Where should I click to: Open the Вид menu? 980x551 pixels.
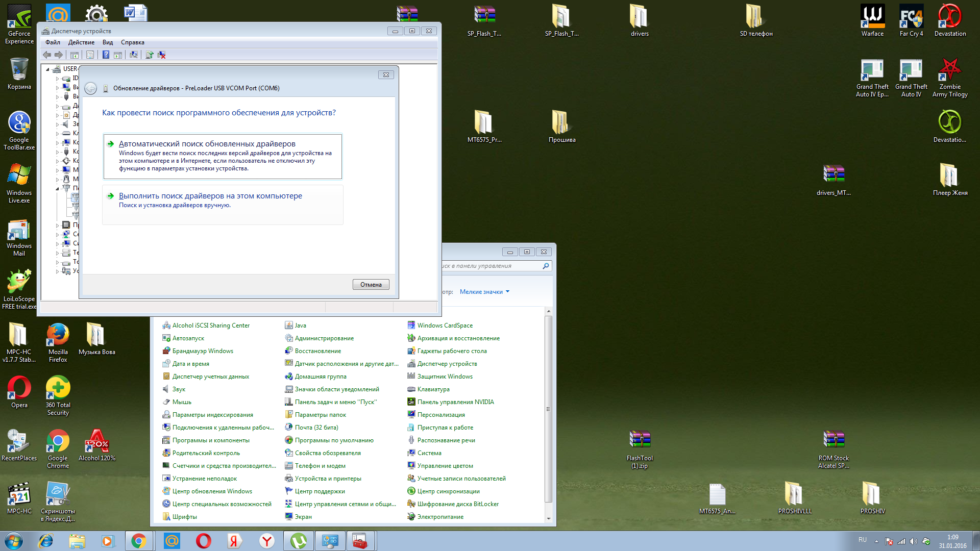coord(107,42)
